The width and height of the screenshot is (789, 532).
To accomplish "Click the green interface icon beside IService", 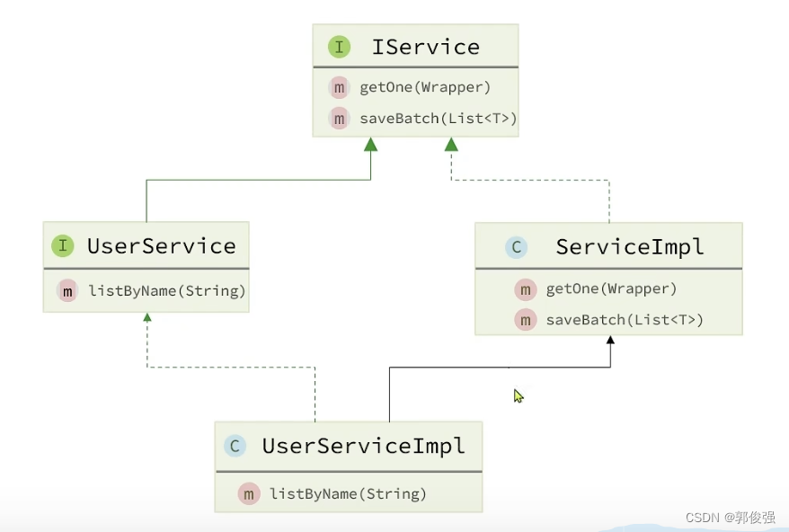I will tap(339, 47).
